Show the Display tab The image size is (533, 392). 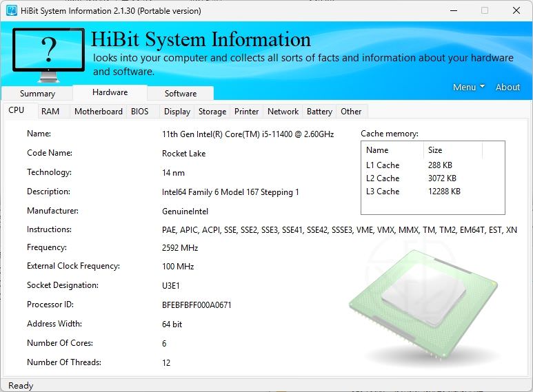click(x=177, y=112)
